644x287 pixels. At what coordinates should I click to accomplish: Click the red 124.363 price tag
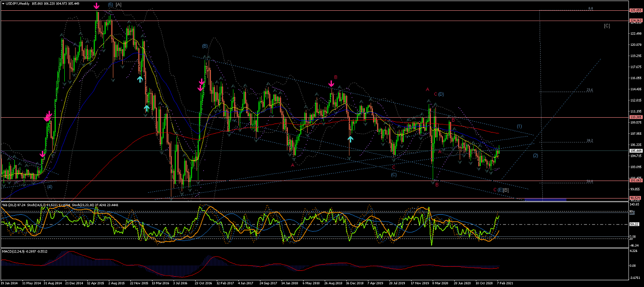pyautogui.click(x=636, y=21)
